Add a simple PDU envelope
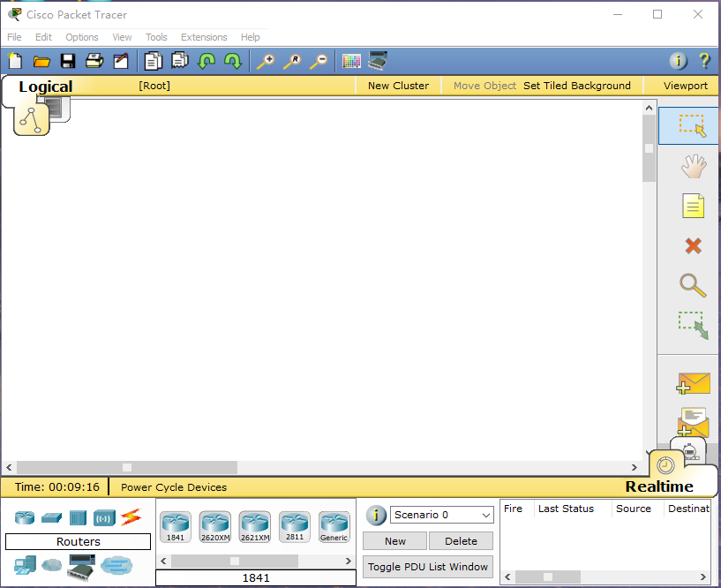 coord(694,384)
